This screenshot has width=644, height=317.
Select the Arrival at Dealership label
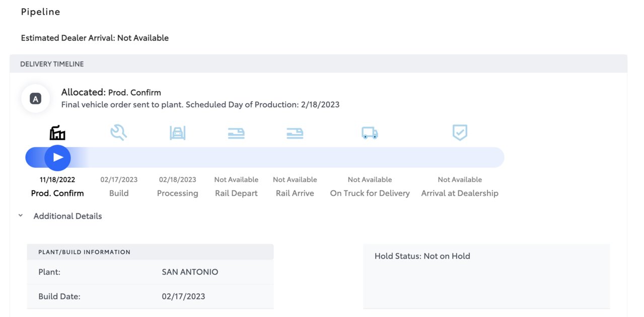coord(460,193)
